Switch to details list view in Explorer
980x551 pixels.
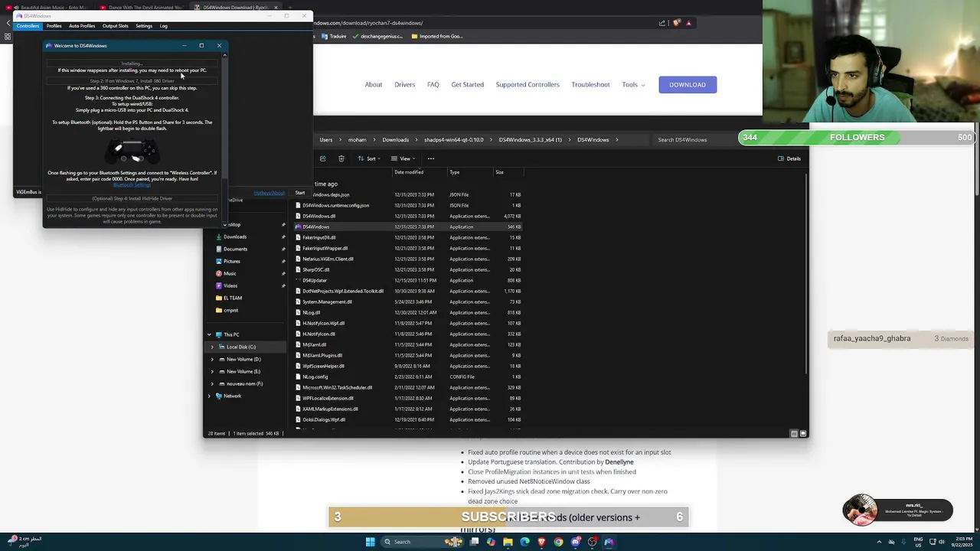794,433
